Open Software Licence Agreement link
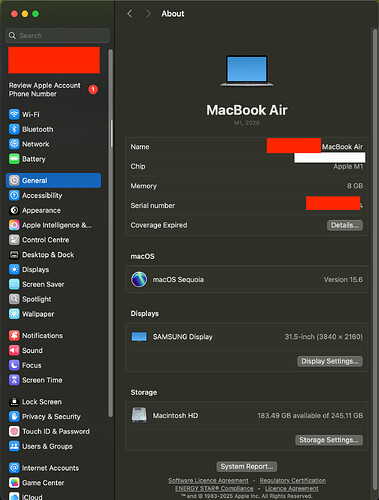379x500 pixels. click(208, 480)
